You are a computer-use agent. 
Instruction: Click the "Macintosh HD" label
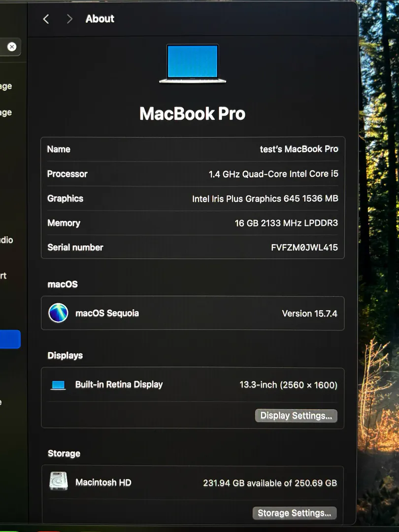[103, 482]
